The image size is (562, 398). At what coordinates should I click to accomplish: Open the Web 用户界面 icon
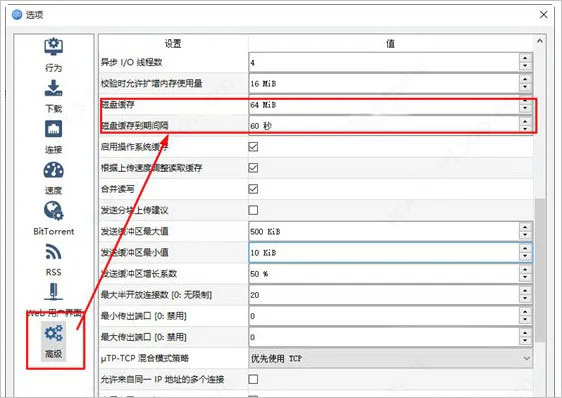click(53, 292)
